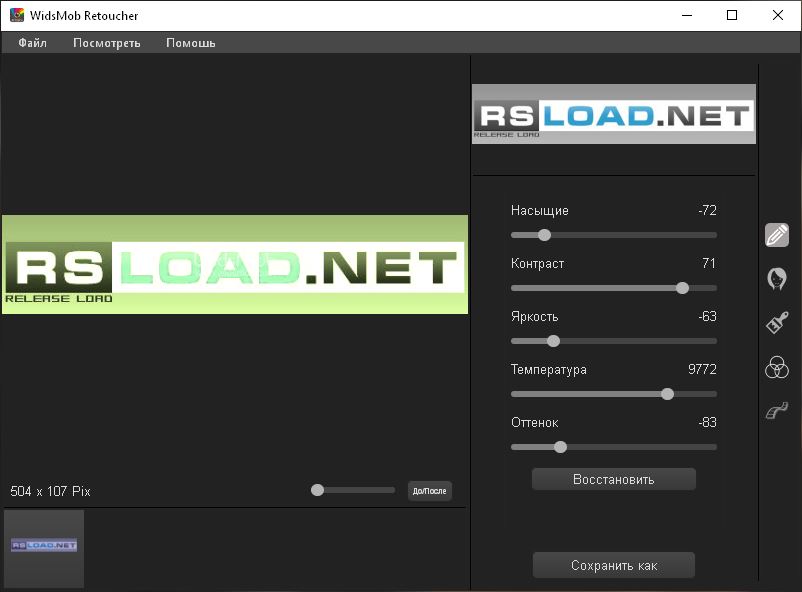The width and height of the screenshot is (802, 592).
Task: Select the paintbrush tool icon
Action: coord(776,323)
